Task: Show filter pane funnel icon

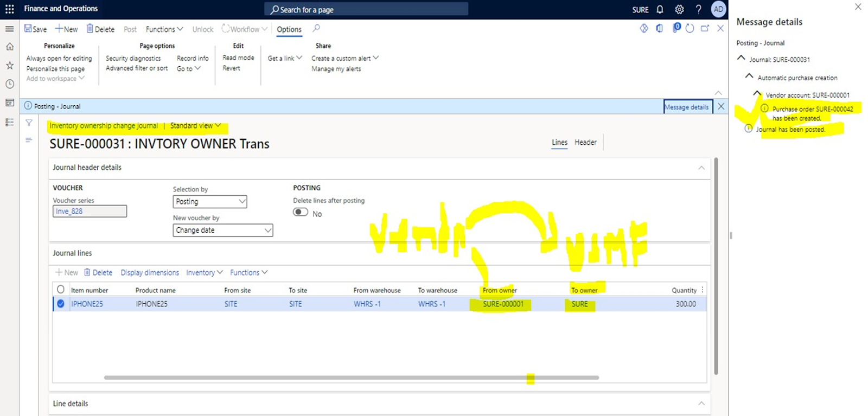Action: pos(29,123)
